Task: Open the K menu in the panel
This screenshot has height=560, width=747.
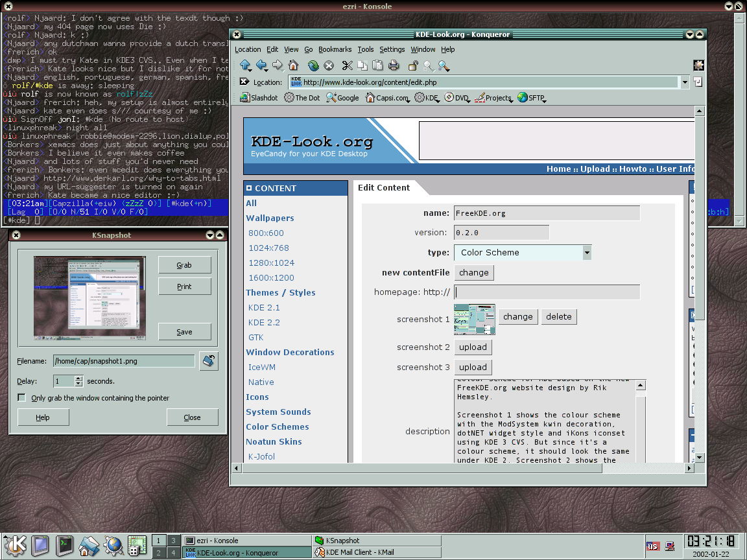Action: pyautogui.click(x=16, y=545)
